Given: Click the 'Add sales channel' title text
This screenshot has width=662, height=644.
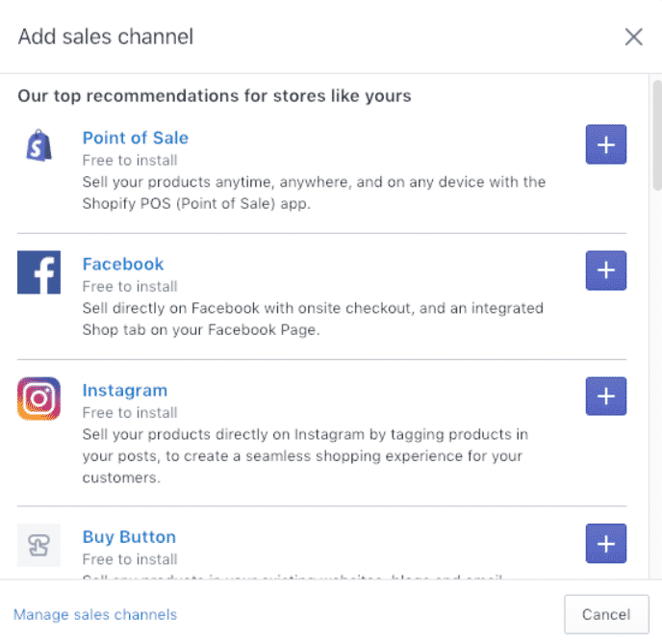Looking at the screenshot, I should (x=106, y=37).
